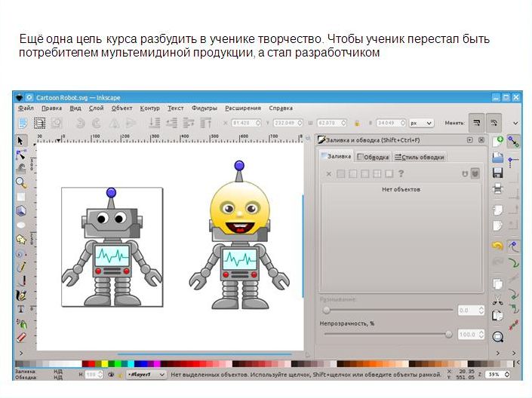Click Lower Selection To Bottom icon
Image resolution: width=532 pixels, height=398 pixels.
155,123
